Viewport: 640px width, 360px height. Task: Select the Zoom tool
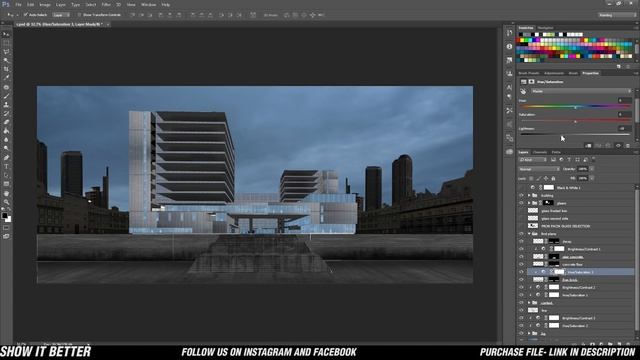click(6, 202)
